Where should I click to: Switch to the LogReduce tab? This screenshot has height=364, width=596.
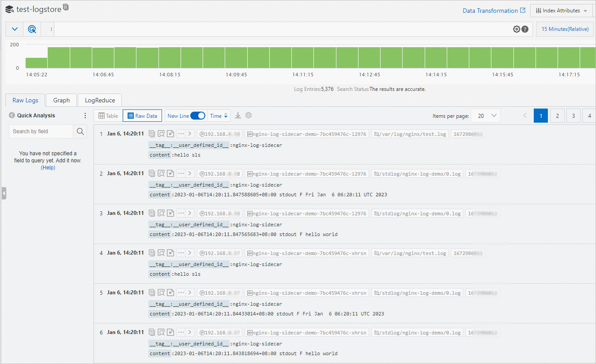[100, 100]
